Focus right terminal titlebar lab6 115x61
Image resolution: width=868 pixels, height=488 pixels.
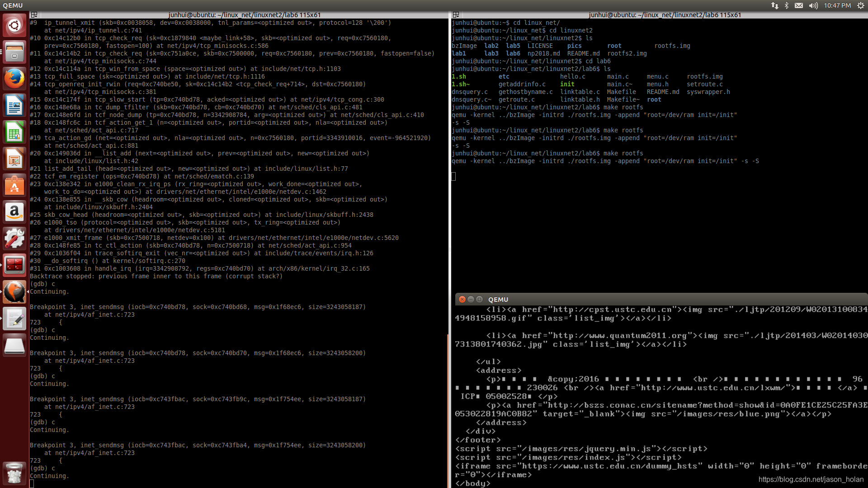665,15
